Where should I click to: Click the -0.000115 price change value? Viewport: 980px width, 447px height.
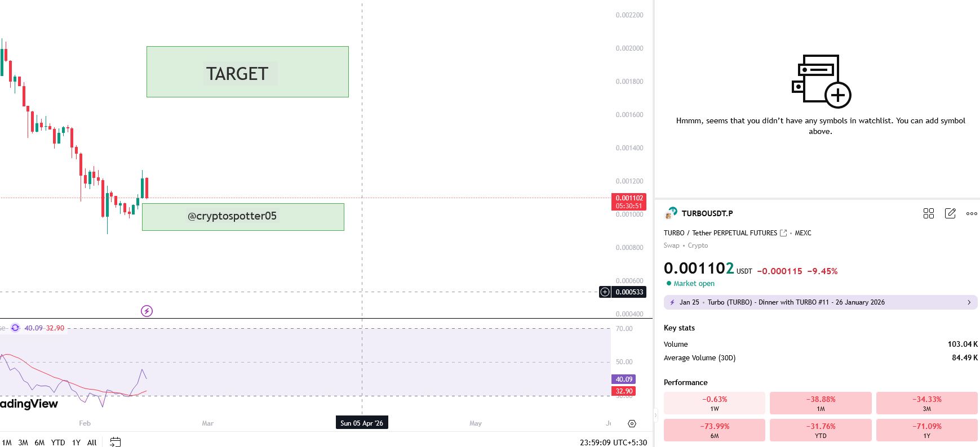pos(779,271)
